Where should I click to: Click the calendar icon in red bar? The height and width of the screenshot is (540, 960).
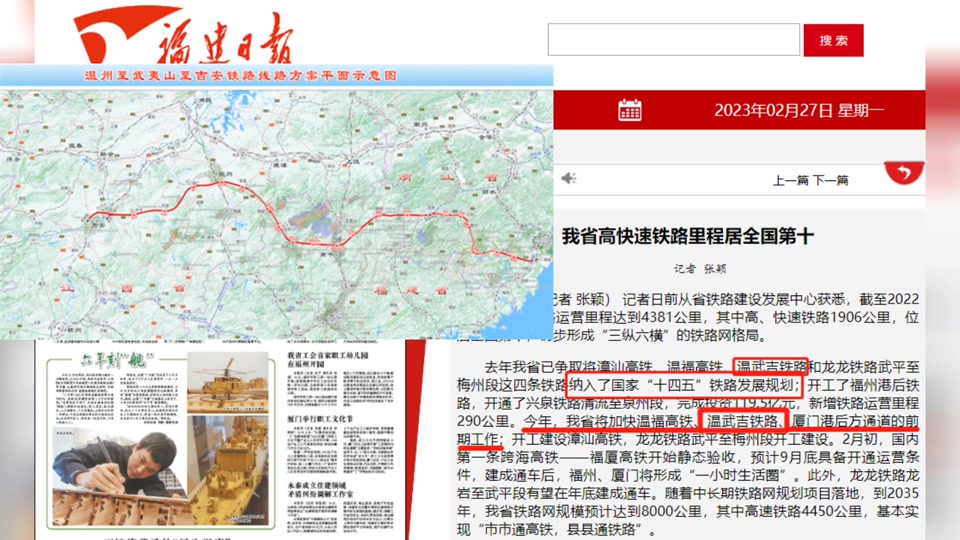[629, 110]
